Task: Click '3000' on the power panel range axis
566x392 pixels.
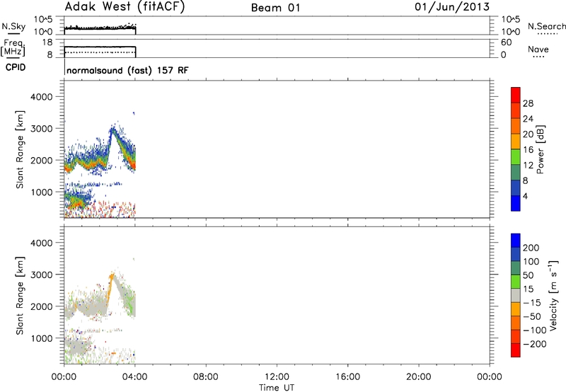Action: [41, 129]
